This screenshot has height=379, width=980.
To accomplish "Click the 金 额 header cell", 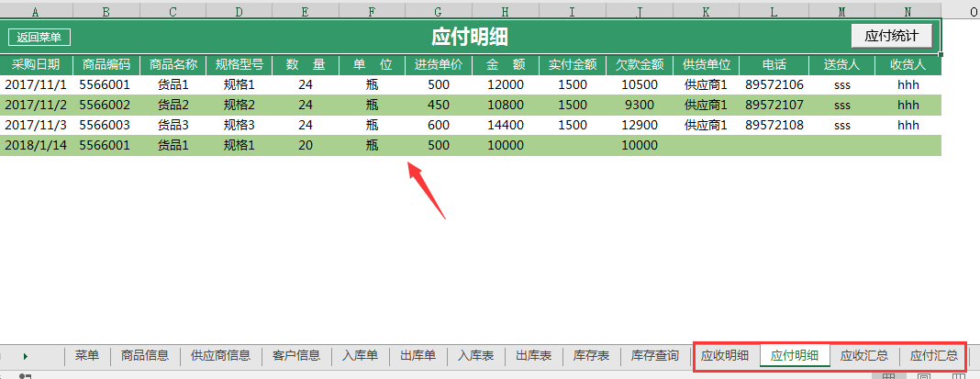I will click(505, 64).
